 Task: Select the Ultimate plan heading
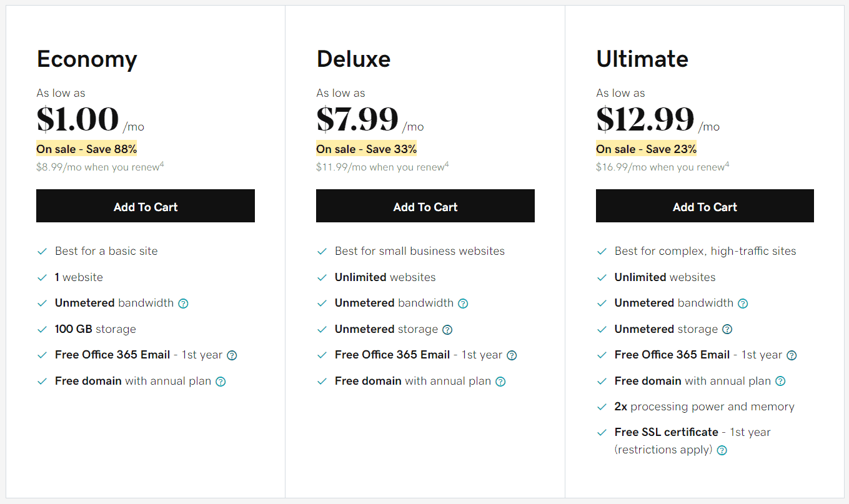click(642, 59)
